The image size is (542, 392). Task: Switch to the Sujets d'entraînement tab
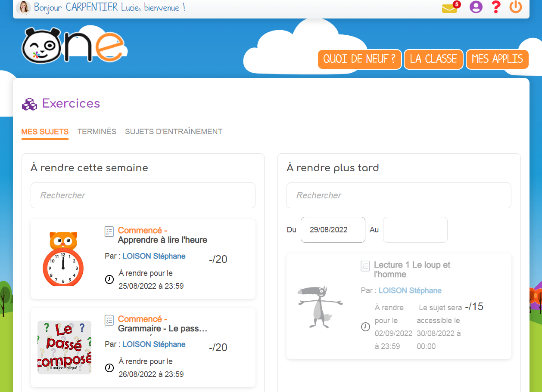174,132
